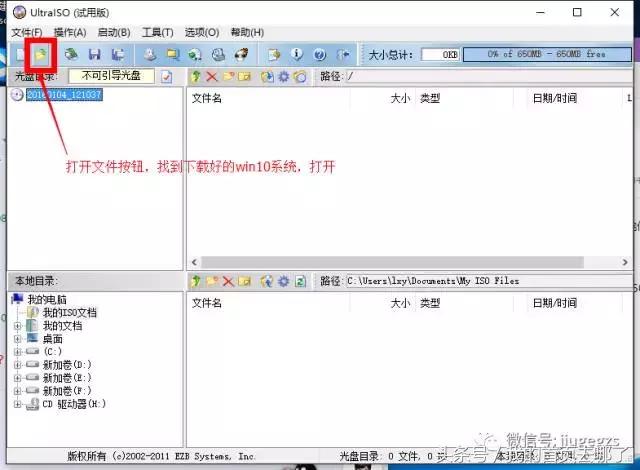
Task: Expand the (C:) drive tree node
Action: (18, 352)
